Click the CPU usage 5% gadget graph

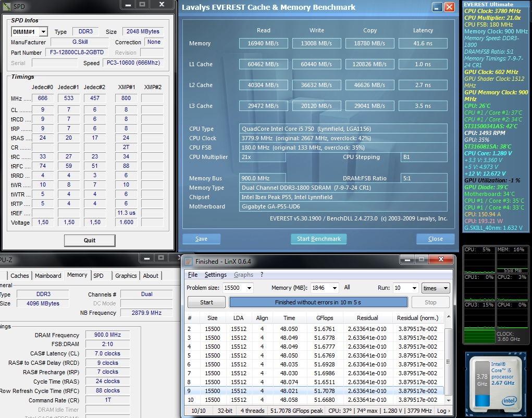coord(479,260)
